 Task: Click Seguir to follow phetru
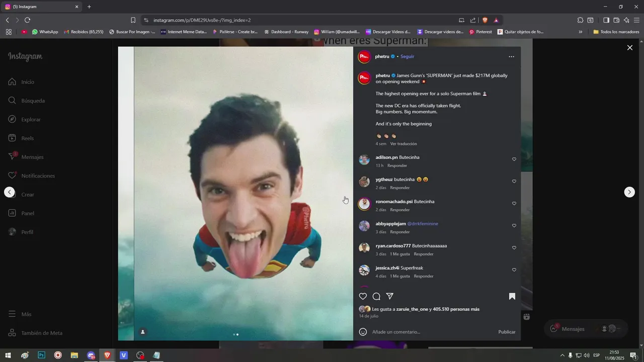pyautogui.click(x=408, y=57)
